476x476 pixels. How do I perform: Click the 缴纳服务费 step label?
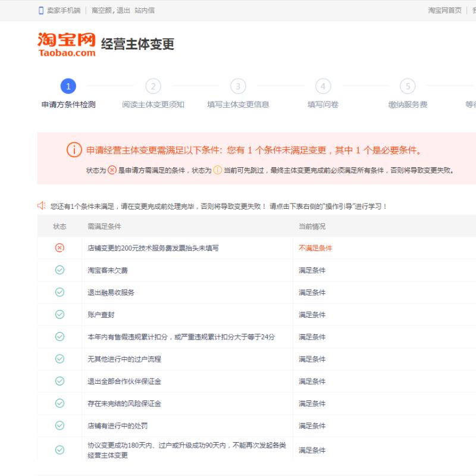(x=408, y=105)
